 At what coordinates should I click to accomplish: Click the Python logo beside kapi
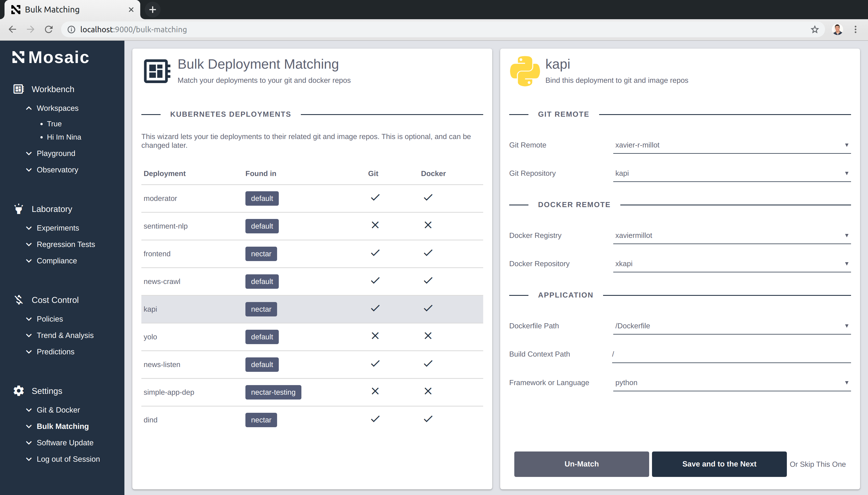(x=524, y=71)
